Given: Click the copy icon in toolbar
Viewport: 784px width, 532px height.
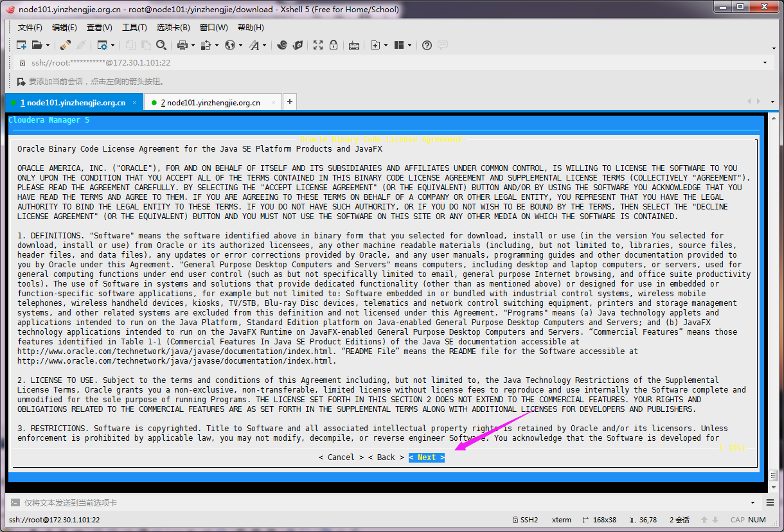Looking at the screenshot, I should coord(130,45).
